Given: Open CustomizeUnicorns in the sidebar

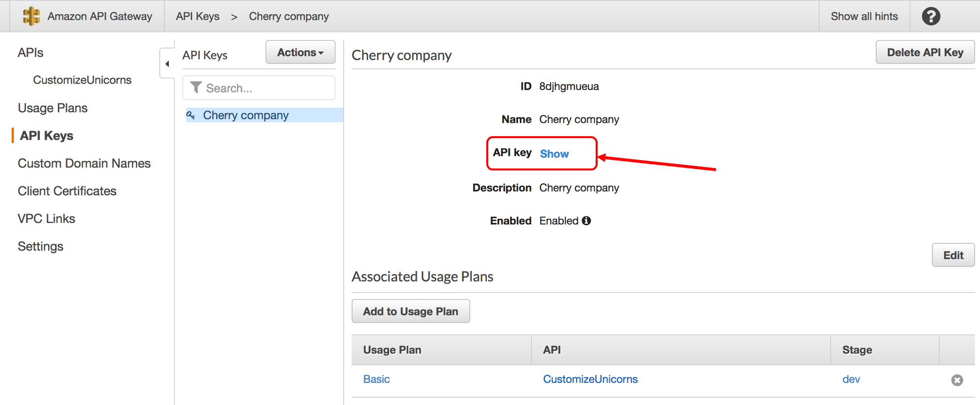Looking at the screenshot, I should point(82,80).
